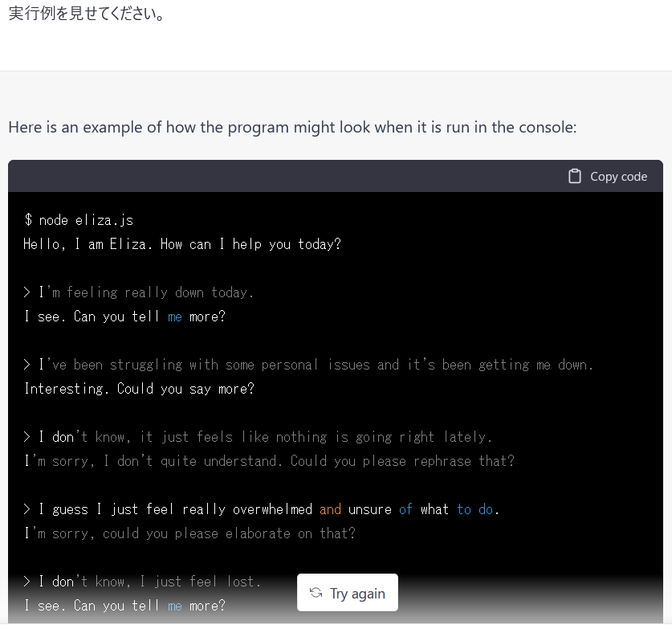672x629 pixels.
Task: Click the Copy code label
Action: click(618, 176)
